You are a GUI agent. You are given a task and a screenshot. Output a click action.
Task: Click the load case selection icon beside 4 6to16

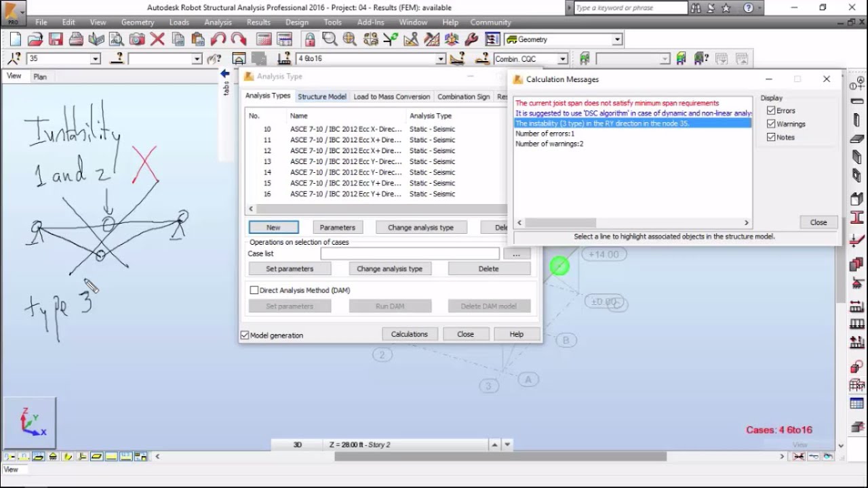pyautogui.click(x=283, y=58)
